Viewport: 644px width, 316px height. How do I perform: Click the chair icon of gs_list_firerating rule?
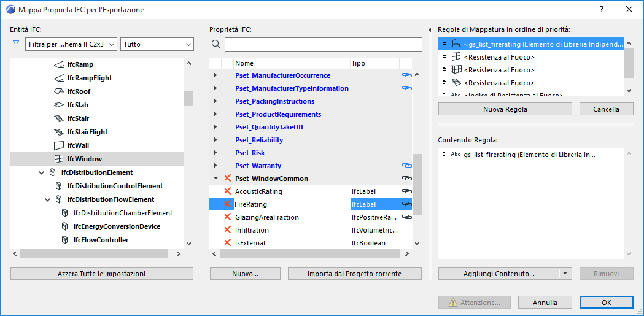click(456, 44)
